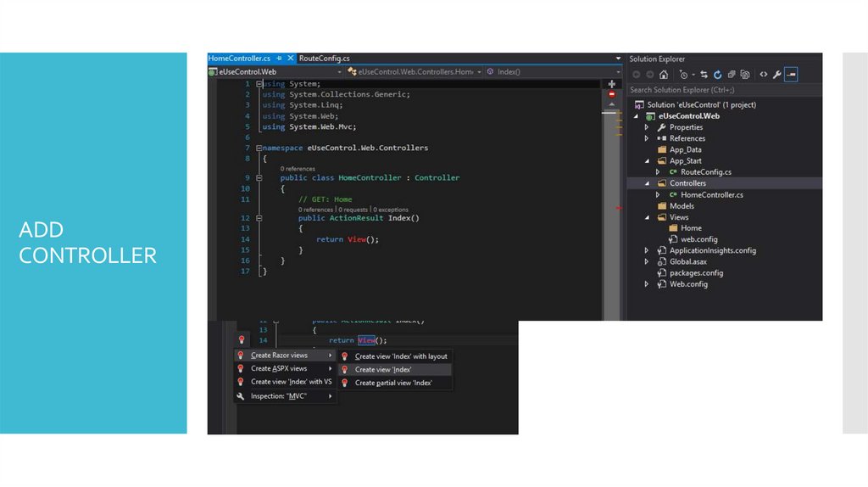Click the Back arrow in Solution Explorer toolbar

click(x=637, y=75)
